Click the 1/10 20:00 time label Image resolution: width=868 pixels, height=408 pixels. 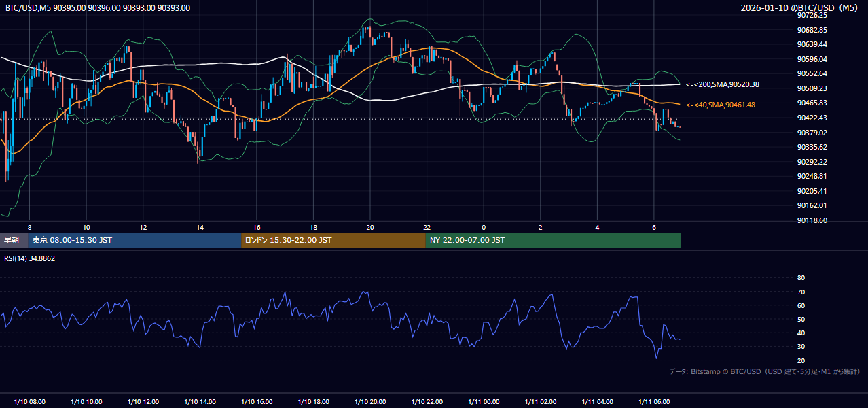click(370, 402)
